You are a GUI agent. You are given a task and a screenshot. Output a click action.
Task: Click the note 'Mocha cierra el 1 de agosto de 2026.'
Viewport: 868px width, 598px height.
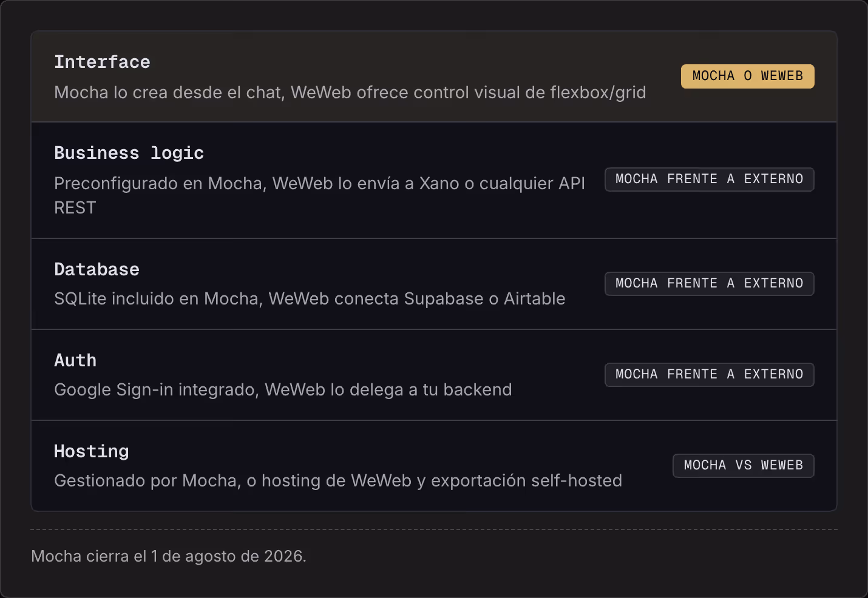(x=169, y=556)
